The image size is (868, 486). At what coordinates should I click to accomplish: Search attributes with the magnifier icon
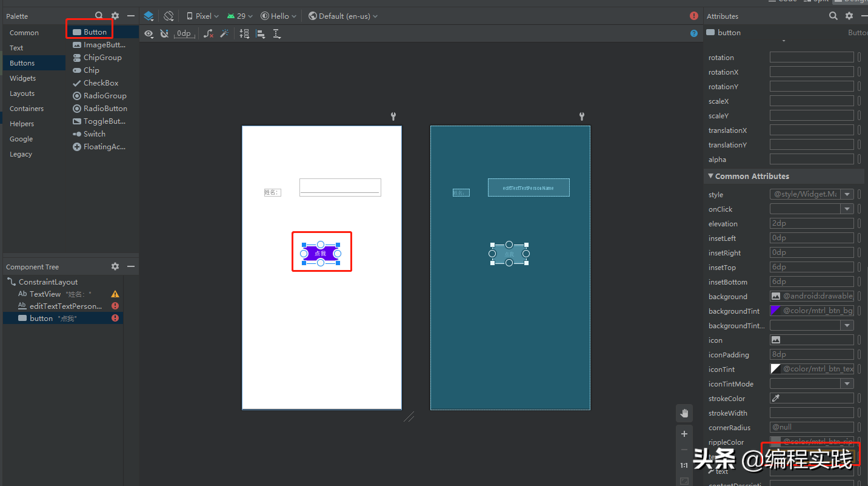833,16
